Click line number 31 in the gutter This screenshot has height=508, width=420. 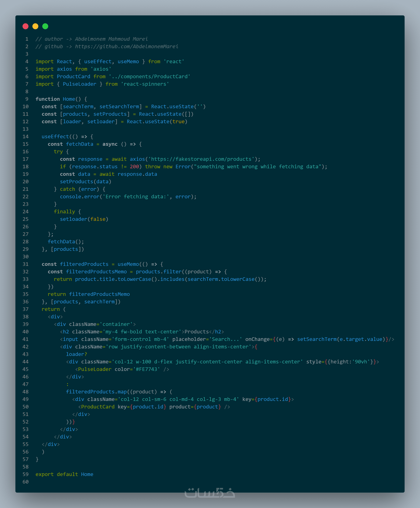click(x=26, y=264)
